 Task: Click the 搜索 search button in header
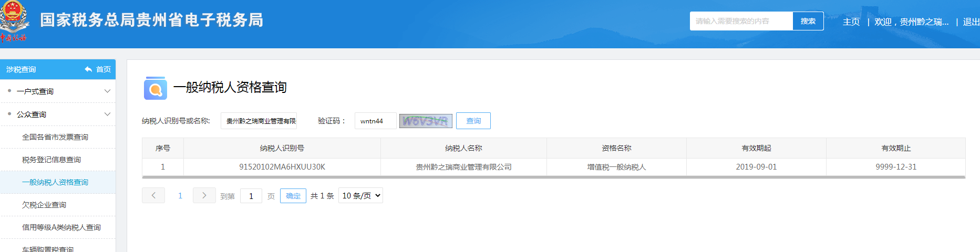pyautogui.click(x=808, y=21)
